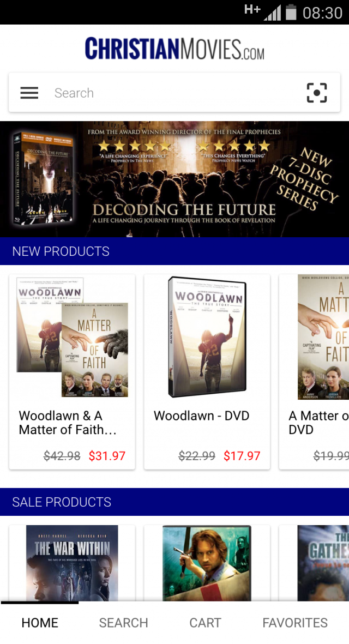The image size is (349, 644).
Task: Select the HOME tab
Action: [40, 623]
